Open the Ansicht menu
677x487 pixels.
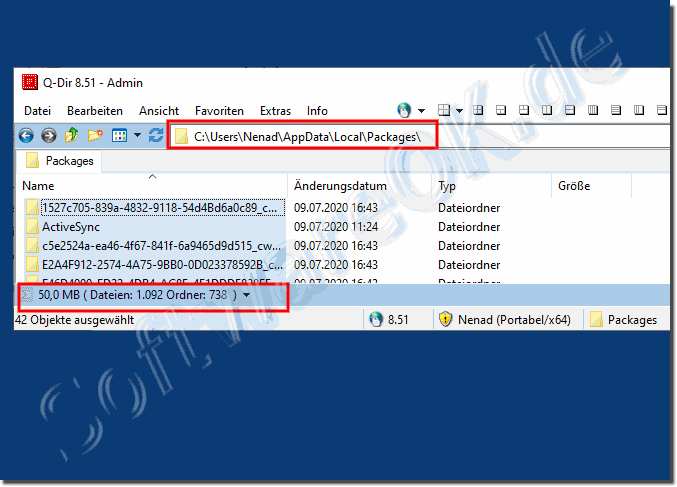(159, 111)
